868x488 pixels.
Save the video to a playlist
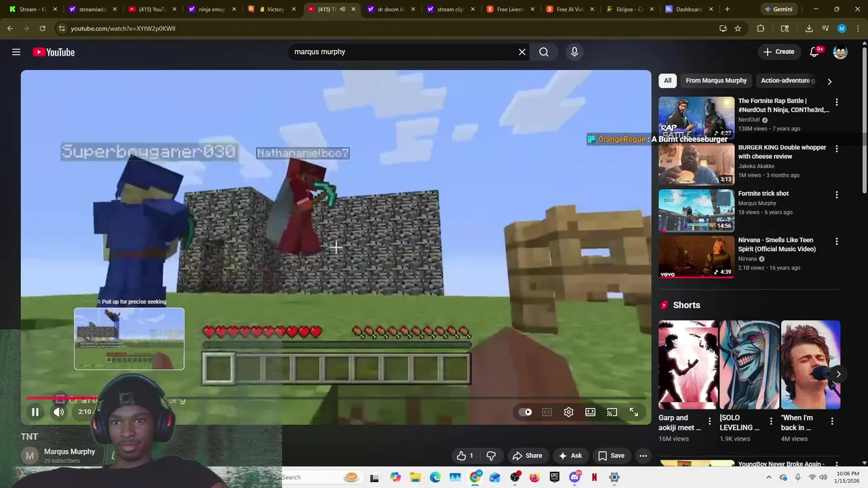pos(611,455)
